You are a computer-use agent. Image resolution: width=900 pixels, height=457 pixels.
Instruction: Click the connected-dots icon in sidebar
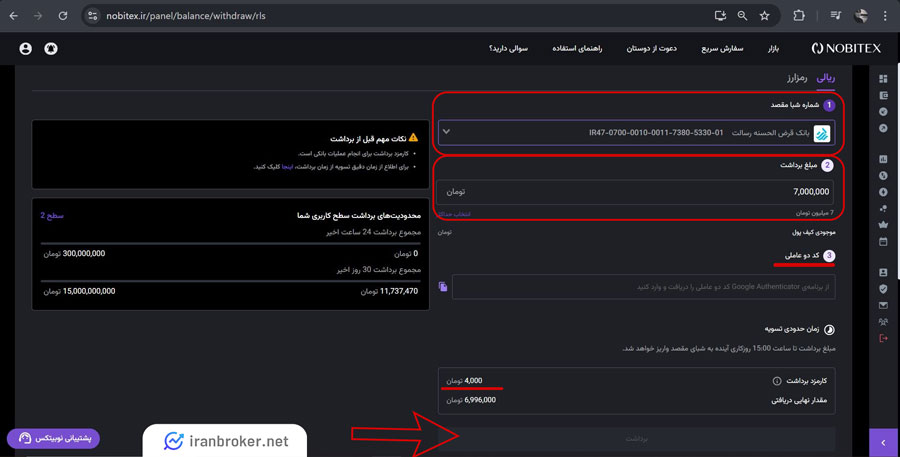[x=883, y=208]
